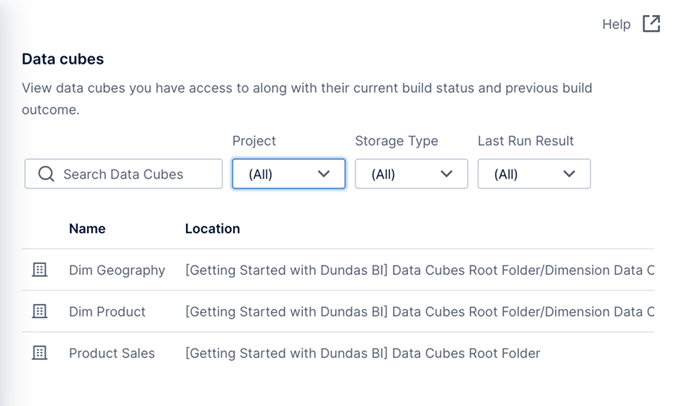Select the Product Sales location path
The height and width of the screenshot is (406, 675).
362,353
